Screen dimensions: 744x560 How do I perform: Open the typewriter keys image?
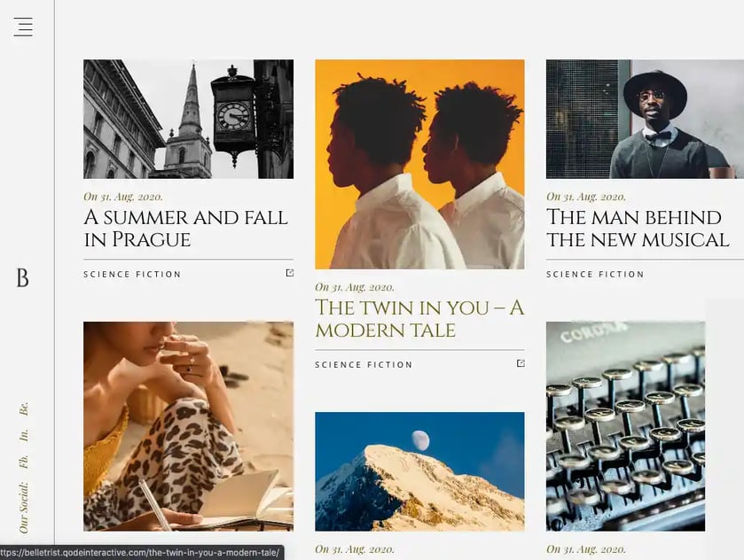[625, 426]
